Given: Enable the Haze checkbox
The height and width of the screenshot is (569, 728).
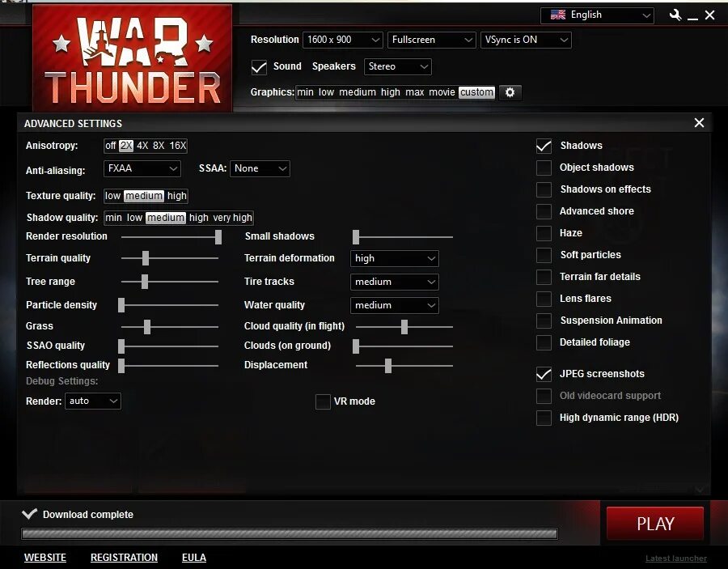Looking at the screenshot, I should [x=544, y=233].
